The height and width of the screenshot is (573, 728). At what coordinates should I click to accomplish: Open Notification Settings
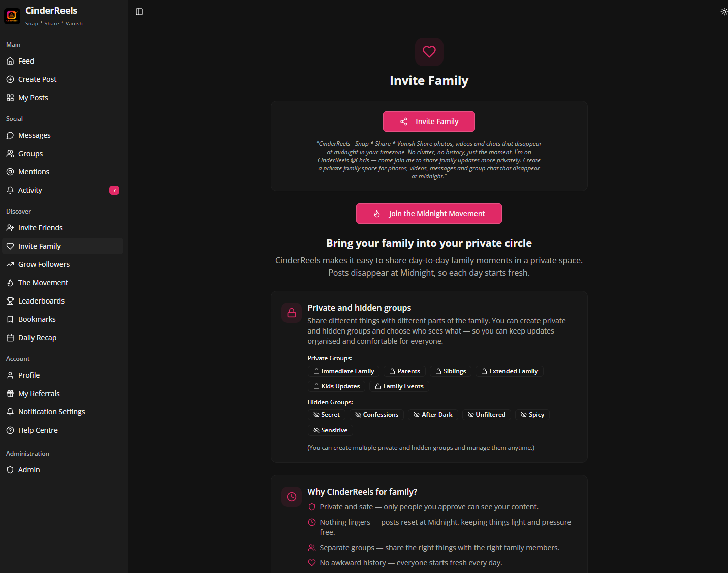coord(62,412)
